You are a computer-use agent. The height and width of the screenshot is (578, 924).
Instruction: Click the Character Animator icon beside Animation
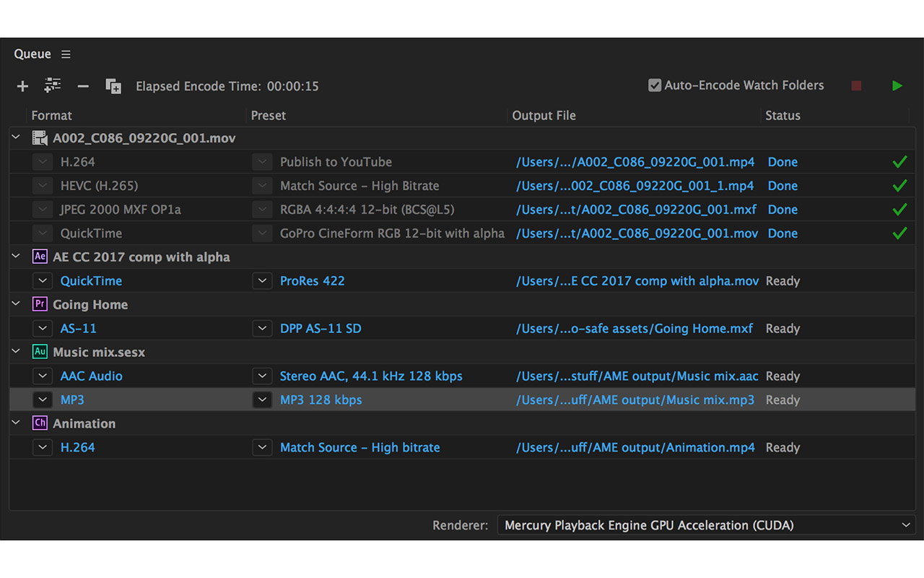(40, 423)
